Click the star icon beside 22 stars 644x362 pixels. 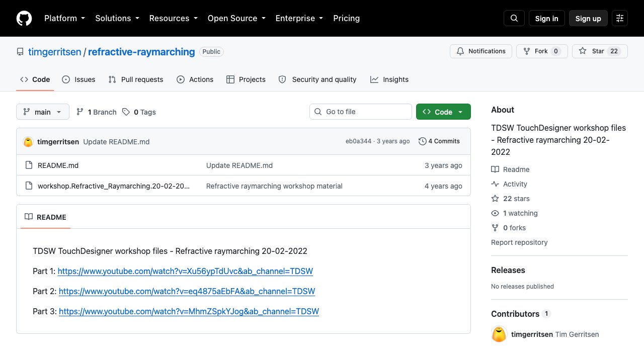495,199
